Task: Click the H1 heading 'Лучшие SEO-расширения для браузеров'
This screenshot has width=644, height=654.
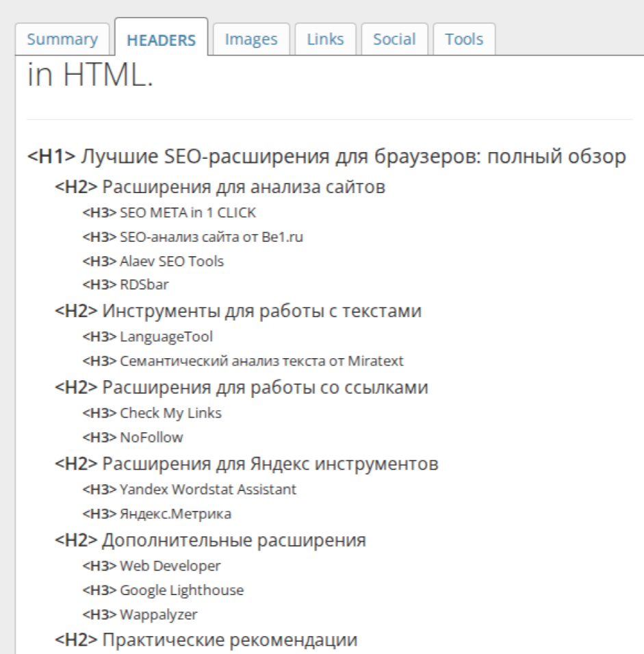Action: [x=326, y=156]
